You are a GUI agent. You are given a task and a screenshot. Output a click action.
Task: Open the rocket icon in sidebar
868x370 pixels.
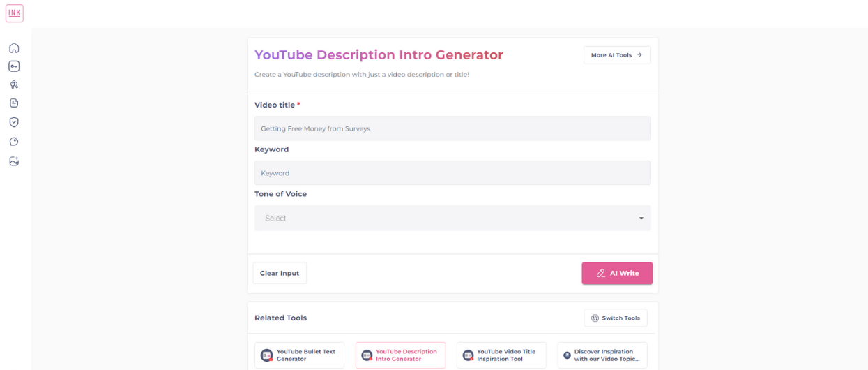(14, 84)
